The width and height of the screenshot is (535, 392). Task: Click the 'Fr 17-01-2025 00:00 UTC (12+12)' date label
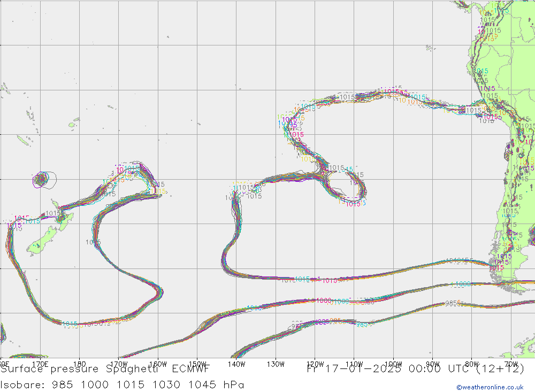click(416, 369)
